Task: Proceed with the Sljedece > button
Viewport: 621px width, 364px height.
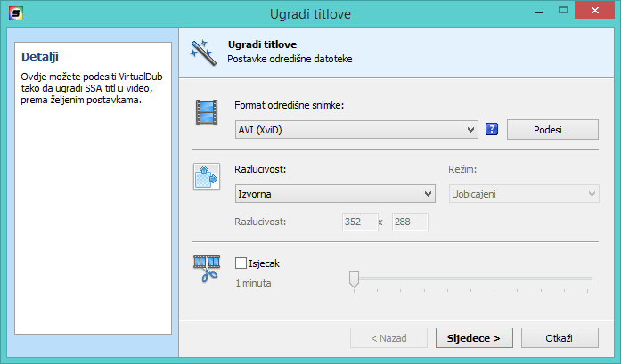Action: 474,338
